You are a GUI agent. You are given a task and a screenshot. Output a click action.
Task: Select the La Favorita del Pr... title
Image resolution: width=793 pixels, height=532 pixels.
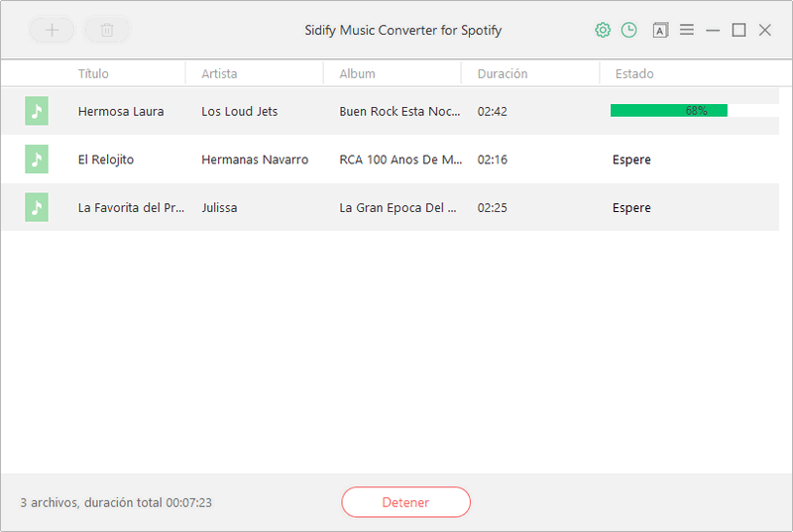(x=131, y=208)
